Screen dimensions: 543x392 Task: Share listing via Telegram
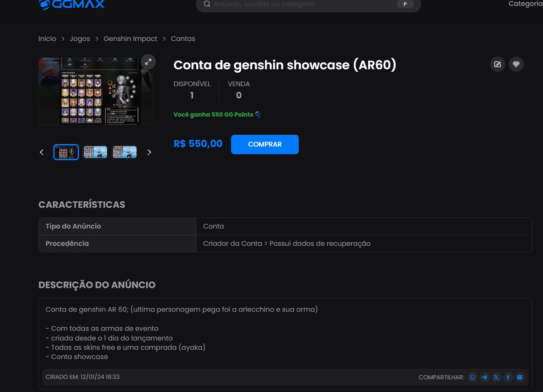[485, 377]
